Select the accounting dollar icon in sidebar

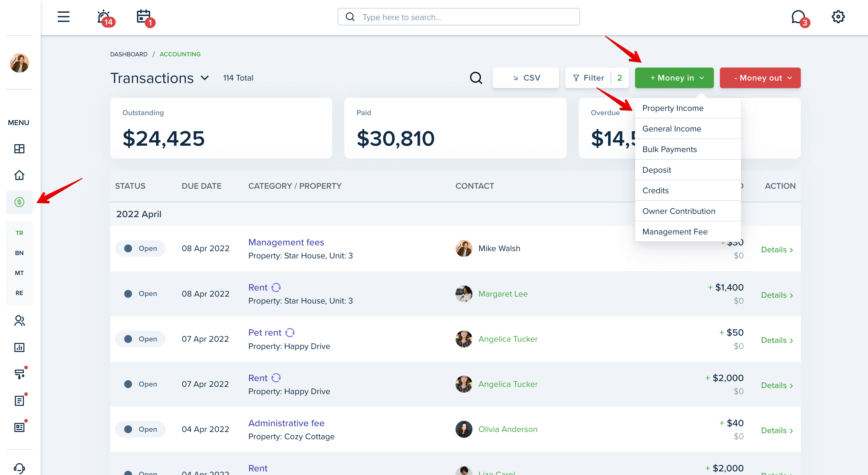coord(19,202)
